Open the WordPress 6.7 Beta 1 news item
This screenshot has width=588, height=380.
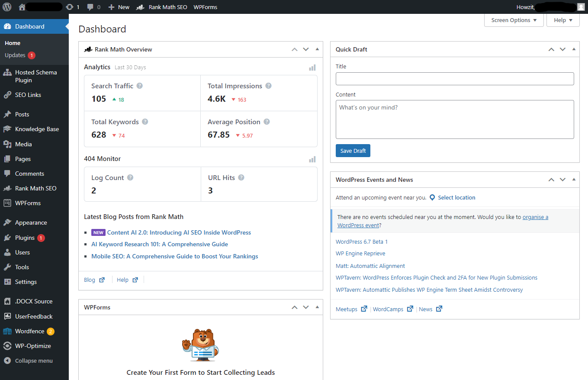(361, 242)
